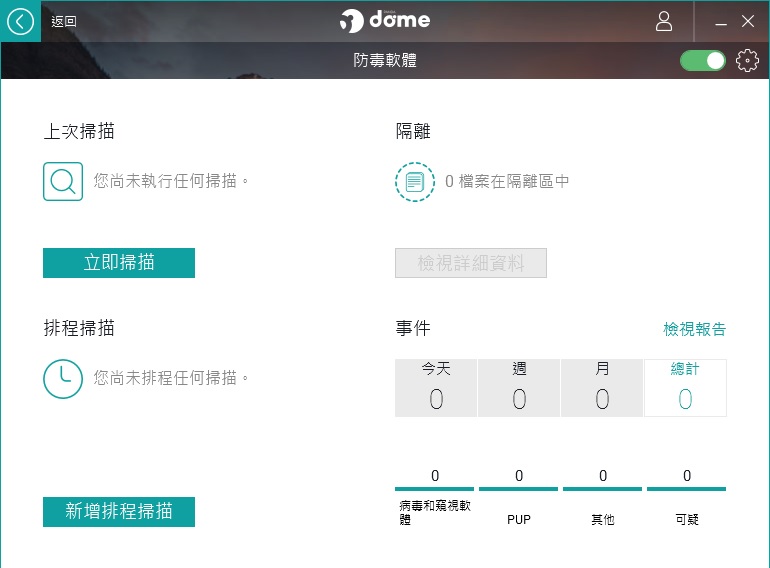Click the PUP count bar
770x568 pixels.
pyautogui.click(x=519, y=488)
